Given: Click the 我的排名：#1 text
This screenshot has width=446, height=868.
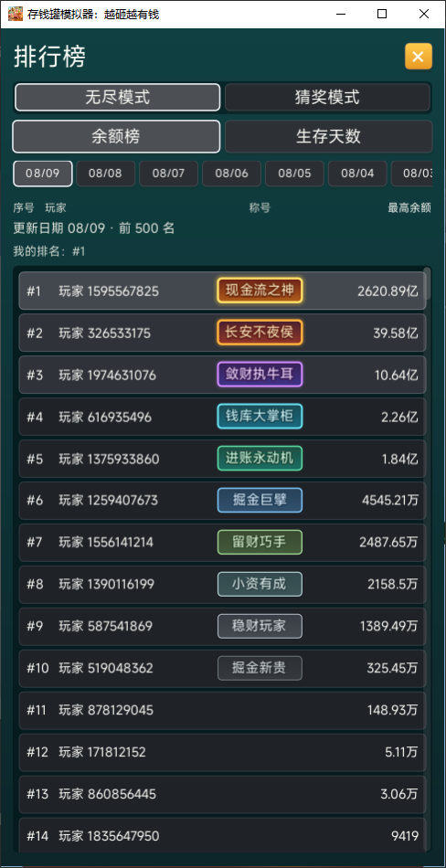Looking at the screenshot, I should click(49, 252).
